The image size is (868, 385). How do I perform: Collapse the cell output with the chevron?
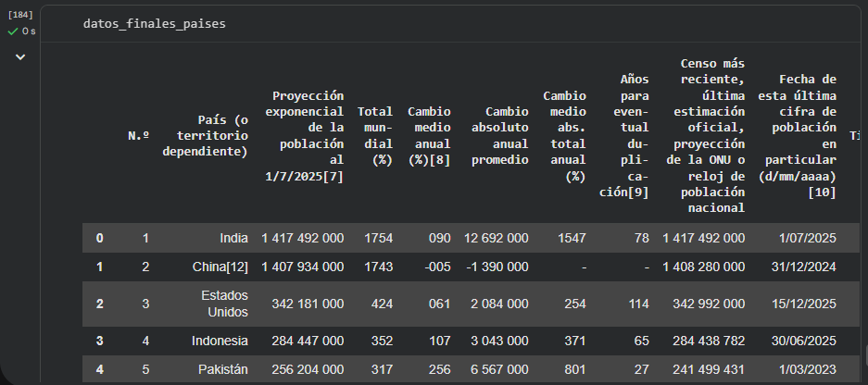coord(19,57)
